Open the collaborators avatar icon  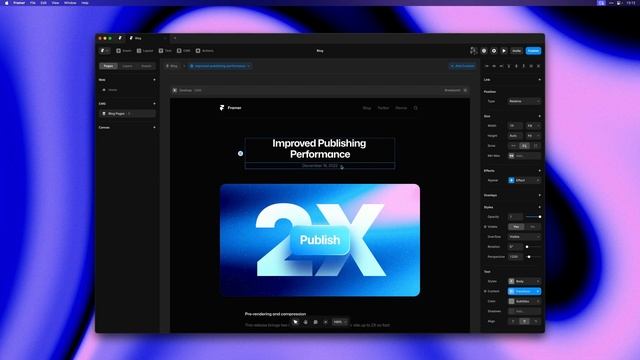(x=473, y=51)
